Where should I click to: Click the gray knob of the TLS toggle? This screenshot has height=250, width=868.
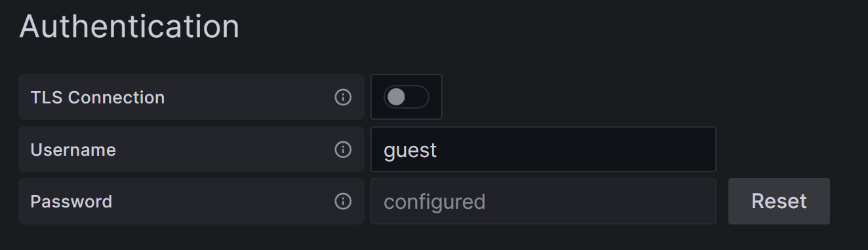(x=396, y=97)
